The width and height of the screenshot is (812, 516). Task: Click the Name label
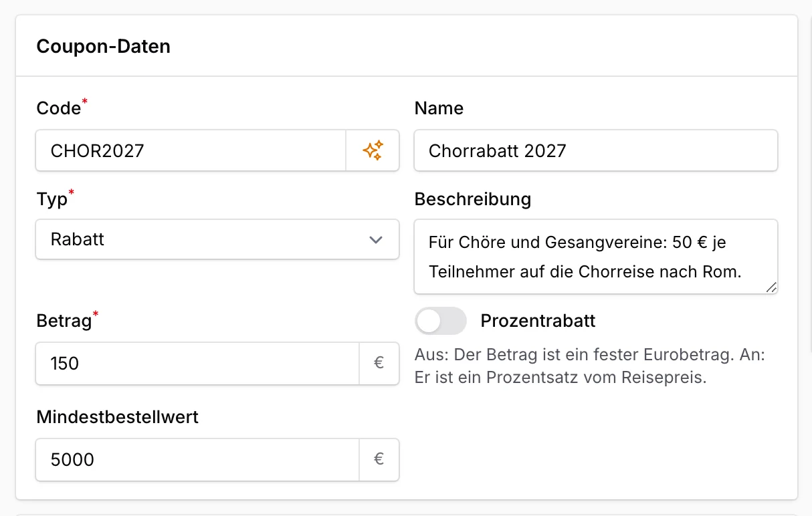tap(439, 108)
